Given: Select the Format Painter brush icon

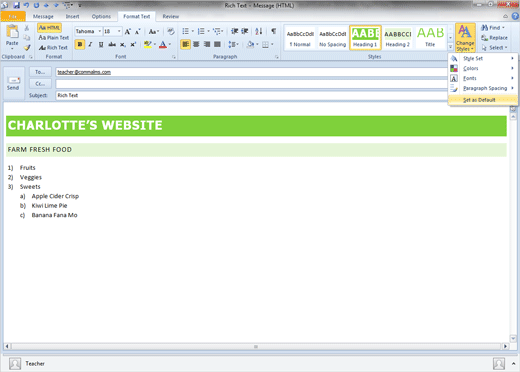Looking at the screenshot, I should coord(27,48).
